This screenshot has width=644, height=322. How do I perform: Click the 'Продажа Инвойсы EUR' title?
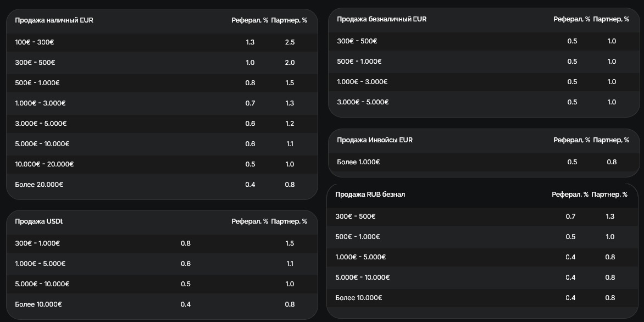point(375,140)
